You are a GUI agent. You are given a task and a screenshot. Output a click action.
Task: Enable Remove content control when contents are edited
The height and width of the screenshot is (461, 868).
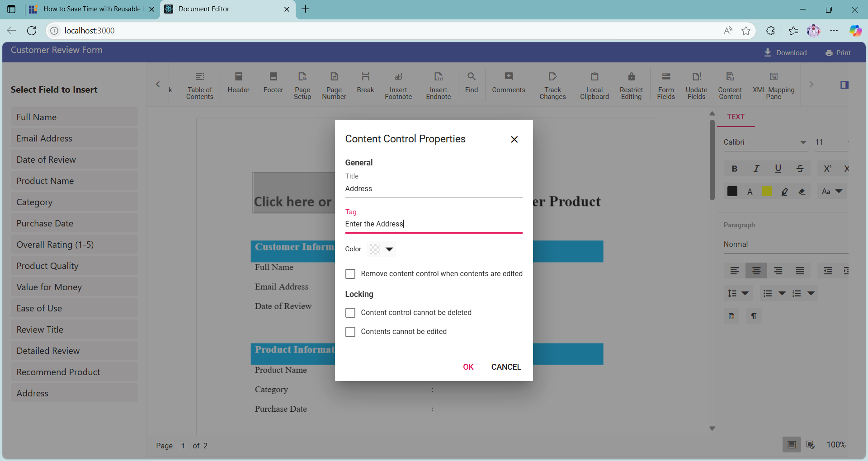(350, 274)
